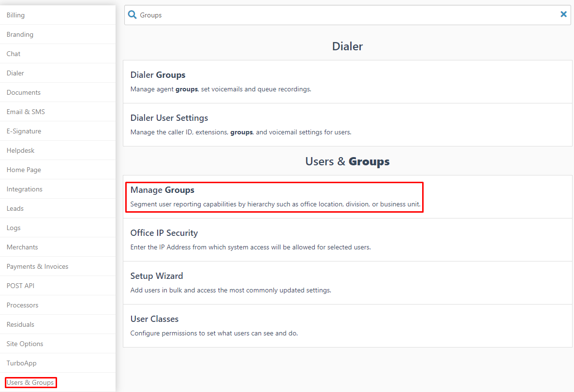Screen dimensions: 574x392
Task: Open Merchants in the sidebar
Action: click(x=58, y=247)
